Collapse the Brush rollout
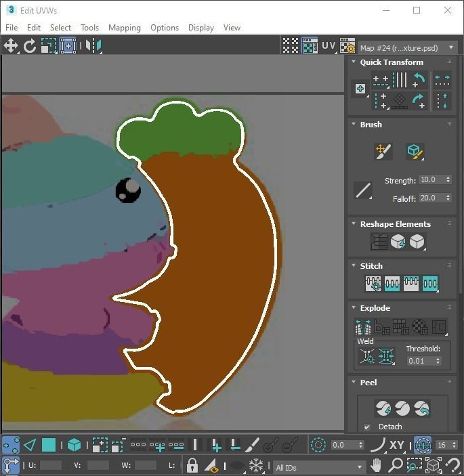This screenshot has width=464, height=476. 354,124
